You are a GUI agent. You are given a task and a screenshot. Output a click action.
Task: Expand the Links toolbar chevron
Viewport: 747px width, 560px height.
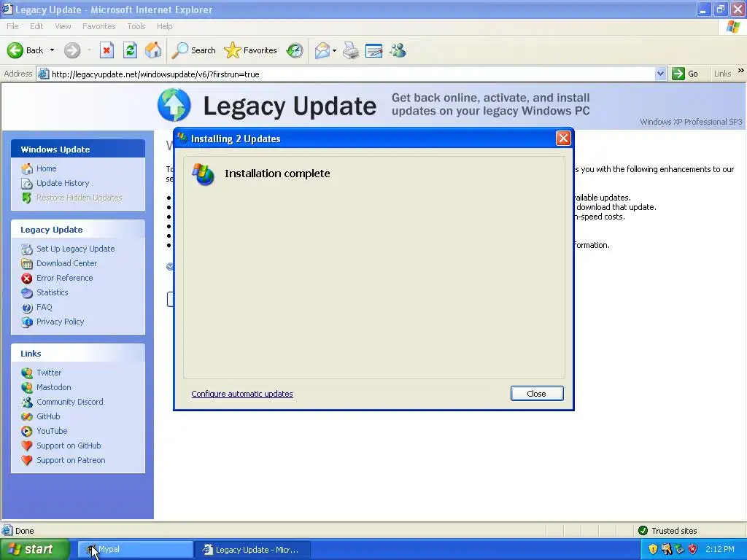[x=741, y=71]
